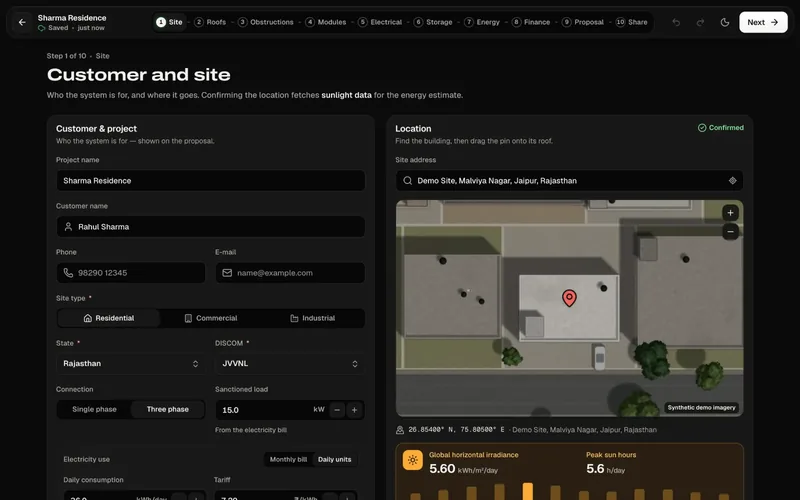This screenshot has height=500, width=800.
Task: Open the Proposal step
Action: [x=583, y=22]
